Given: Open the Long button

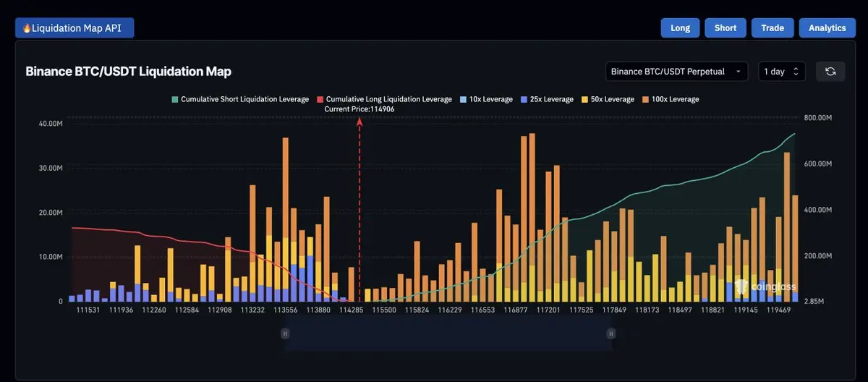Looking at the screenshot, I should [x=680, y=27].
